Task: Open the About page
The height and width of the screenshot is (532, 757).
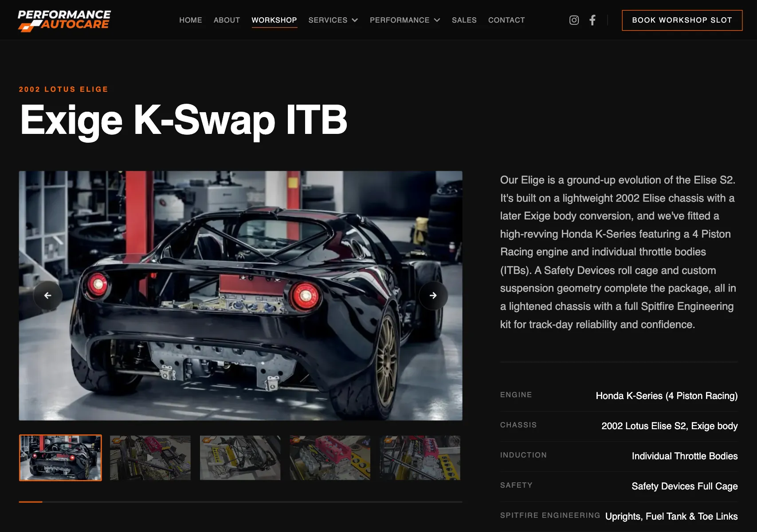Action: 227,20
